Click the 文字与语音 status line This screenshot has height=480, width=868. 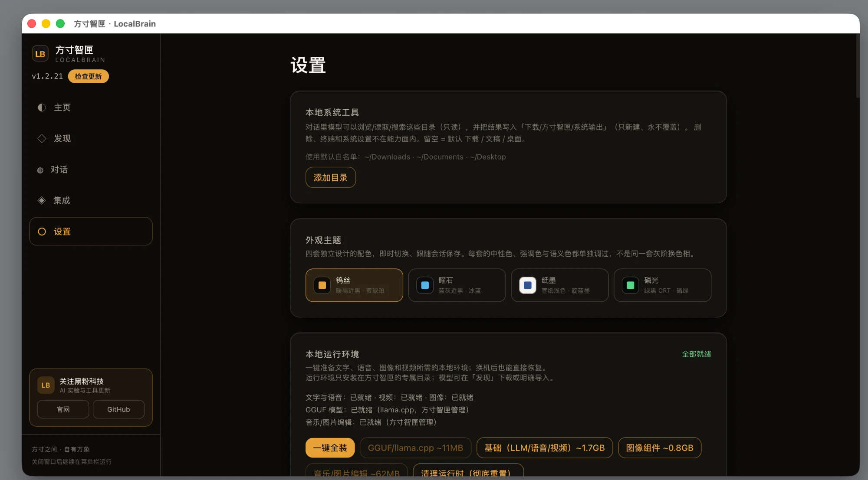pos(389,398)
